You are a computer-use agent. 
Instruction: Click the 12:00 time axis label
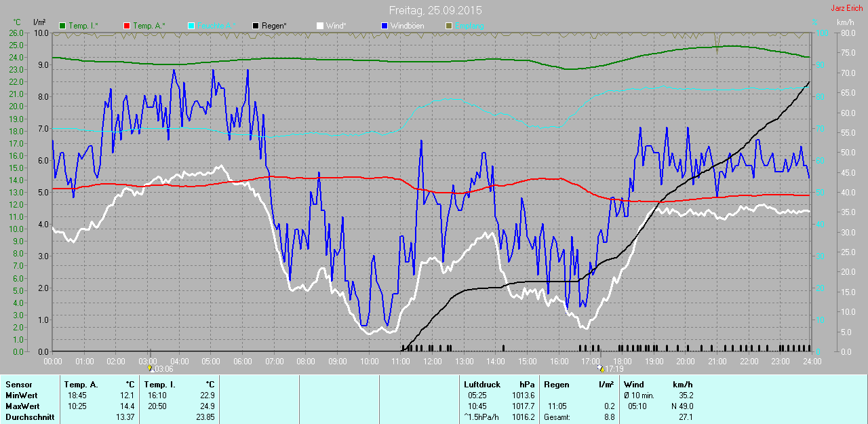tap(433, 362)
